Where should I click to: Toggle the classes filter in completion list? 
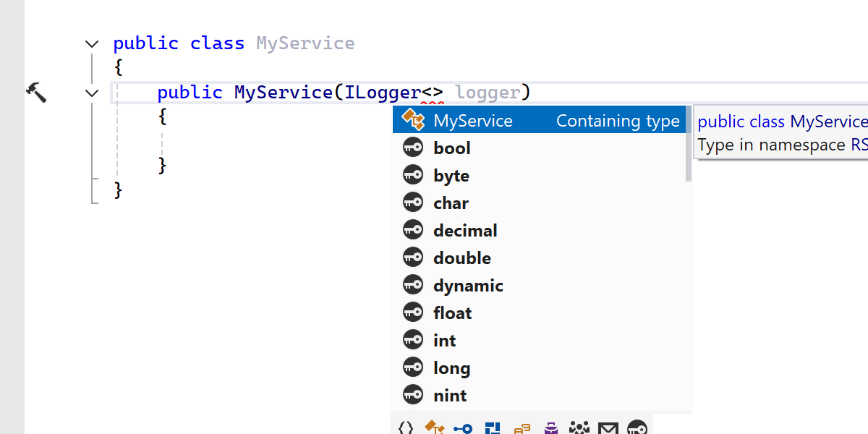[x=434, y=427]
